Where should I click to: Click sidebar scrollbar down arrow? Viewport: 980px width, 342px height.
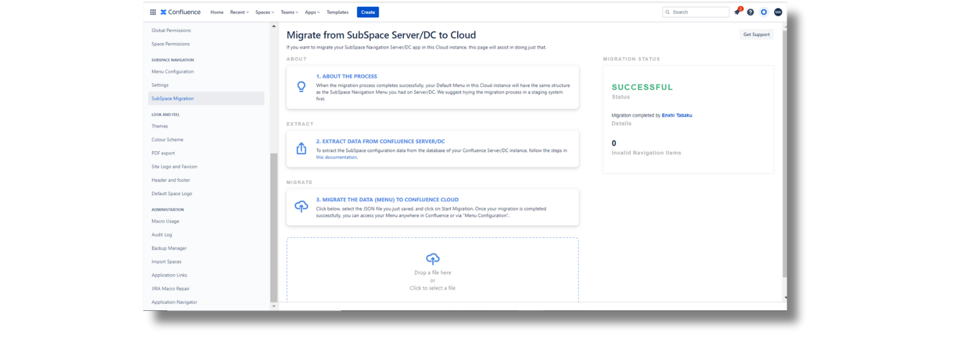pos(274,306)
